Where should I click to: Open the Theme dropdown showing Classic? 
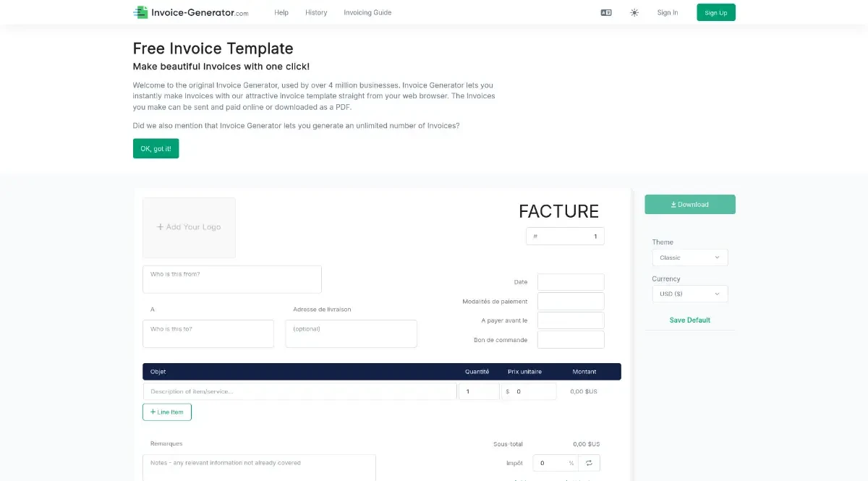pyautogui.click(x=689, y=257)
